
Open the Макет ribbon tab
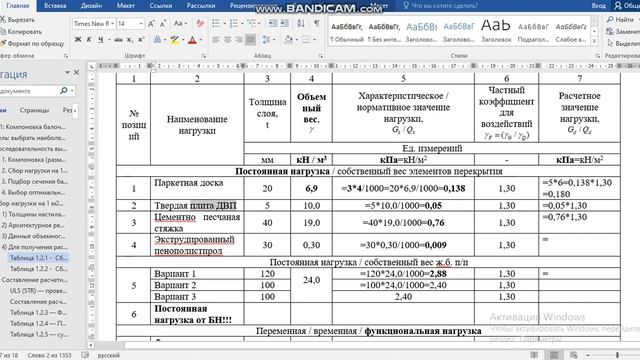point(125,6)
